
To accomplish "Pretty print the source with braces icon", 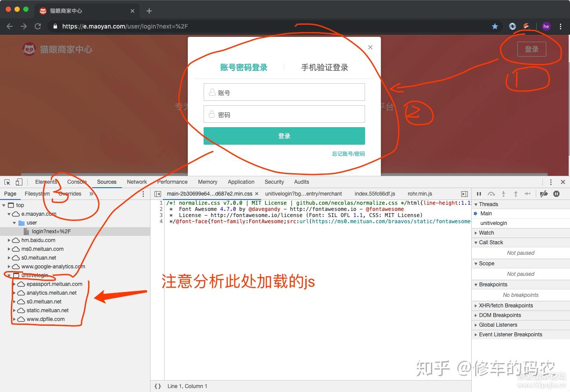I will point(158,386).
